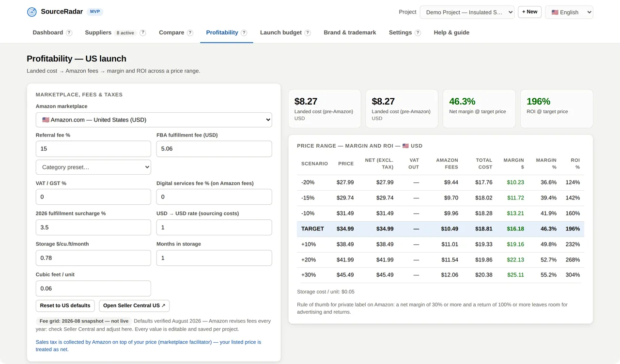Click the $34.99 target price cell
The image size is (620, 364).
tap(345, 229)
